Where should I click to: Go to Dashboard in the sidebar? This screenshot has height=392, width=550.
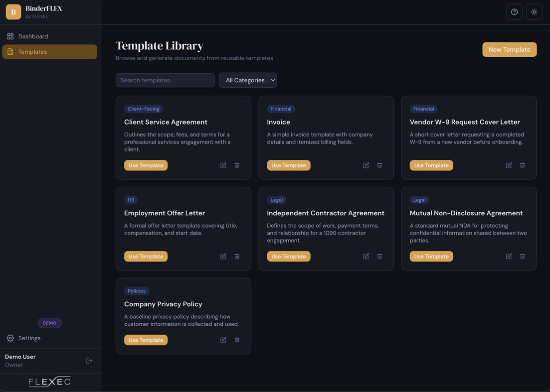click(50, 36)
